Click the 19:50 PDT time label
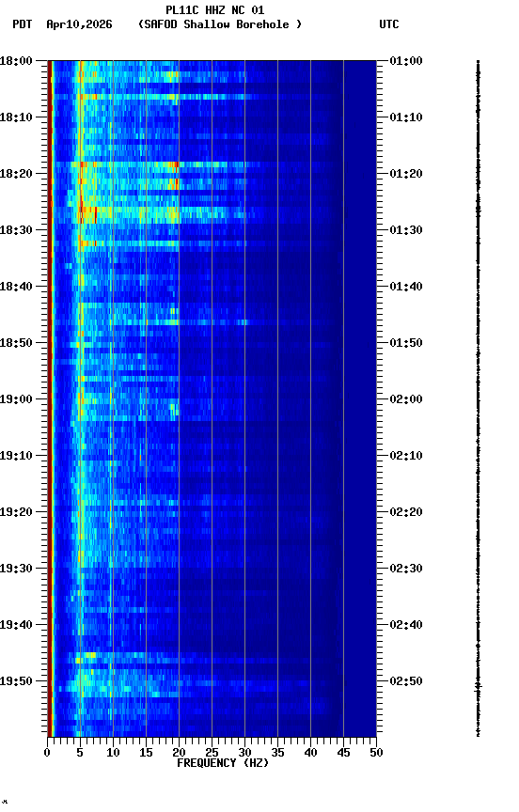Screen dimensions: 519x812 point(16,681)
